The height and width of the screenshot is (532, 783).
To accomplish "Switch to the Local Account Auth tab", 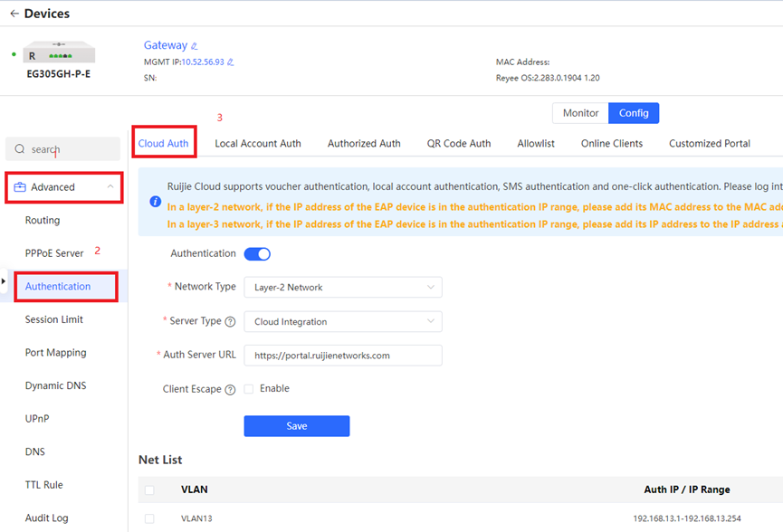I will coord(257,143).
